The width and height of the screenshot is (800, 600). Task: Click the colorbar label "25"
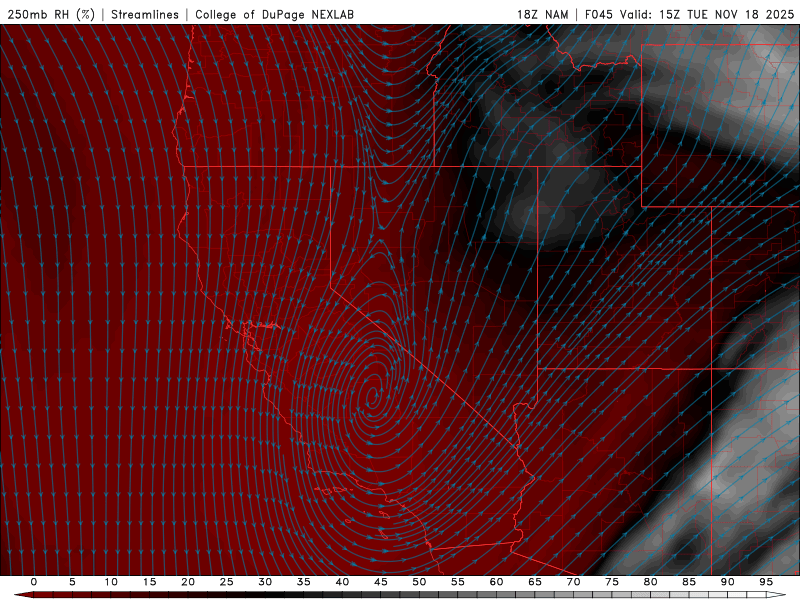coord(227,582)
